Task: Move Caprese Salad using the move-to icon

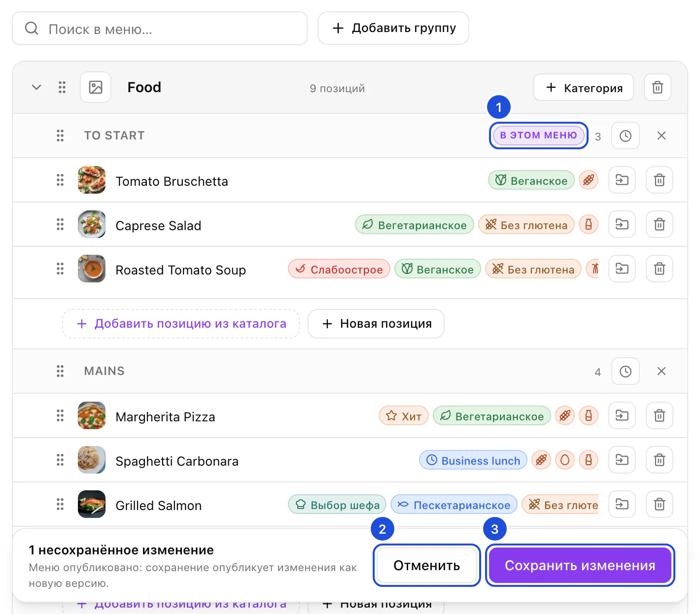Action: pyautogui.click(x=622, y=225)
